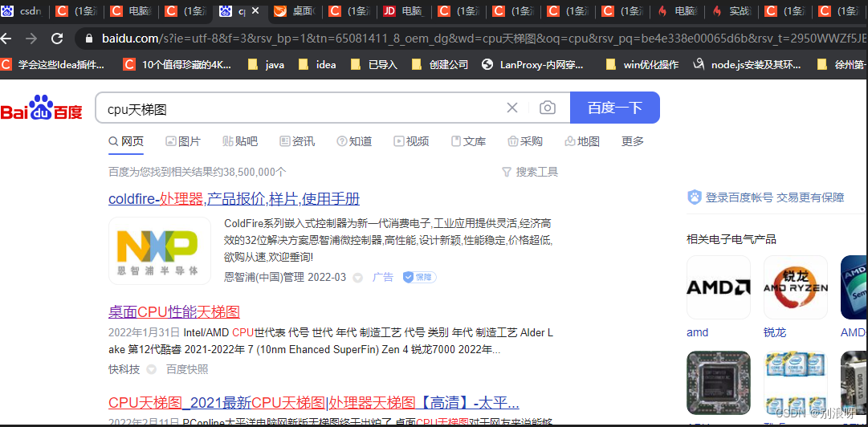Open the coldfire-处理器 ad result link
The image size is (868, 427).
(x=234, y=199)
